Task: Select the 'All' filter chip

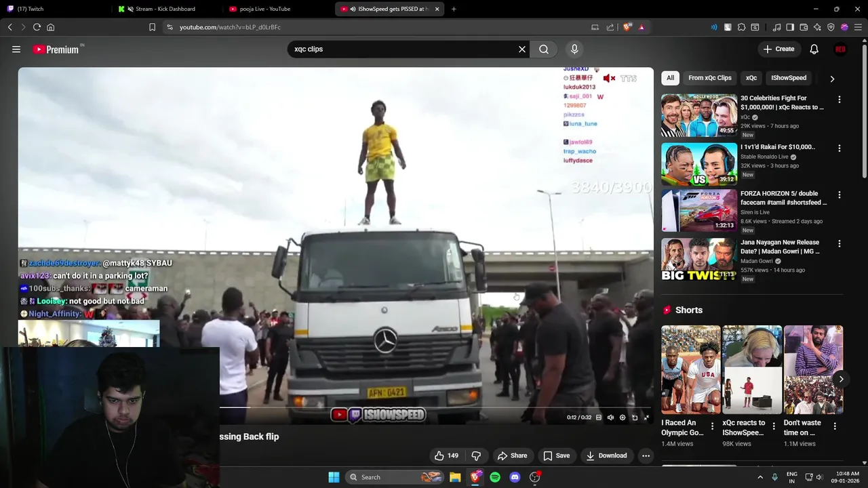Action: [670, 78]
